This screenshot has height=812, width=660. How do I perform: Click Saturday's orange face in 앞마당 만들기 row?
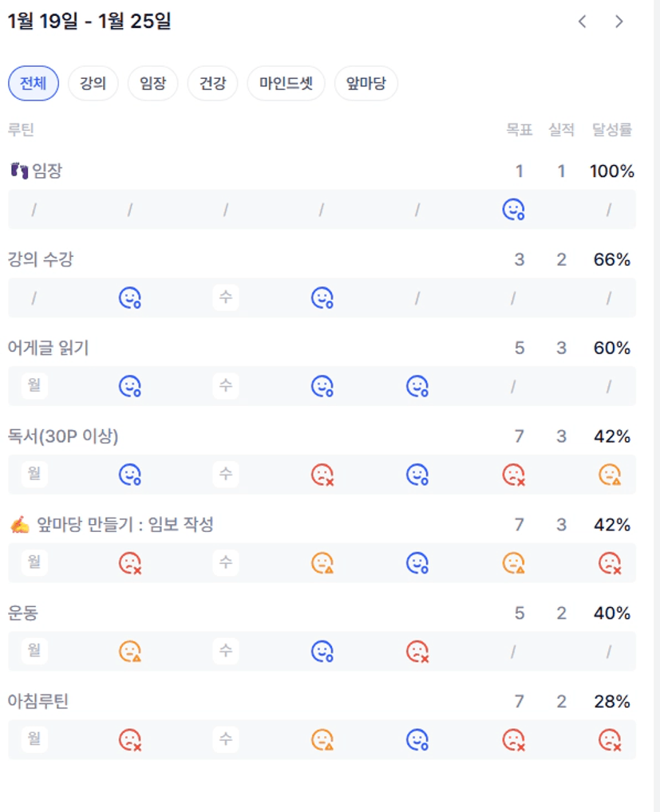coord(513,564)
